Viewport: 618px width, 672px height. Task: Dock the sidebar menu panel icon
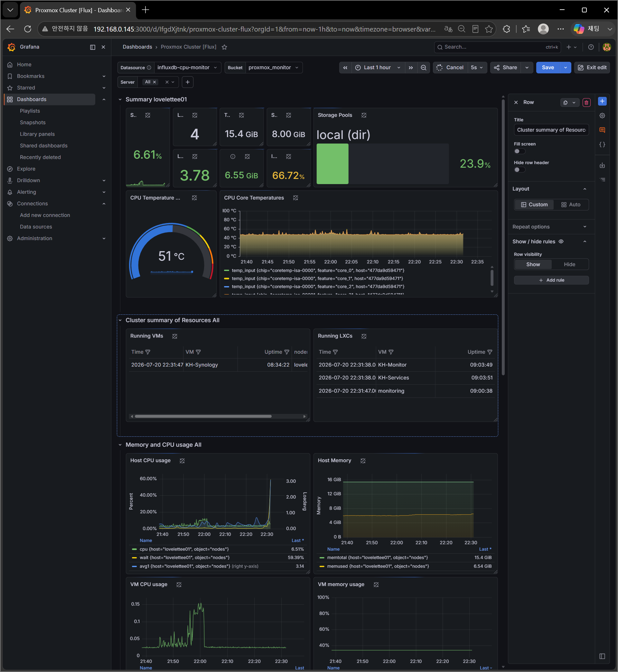(93, 47)
